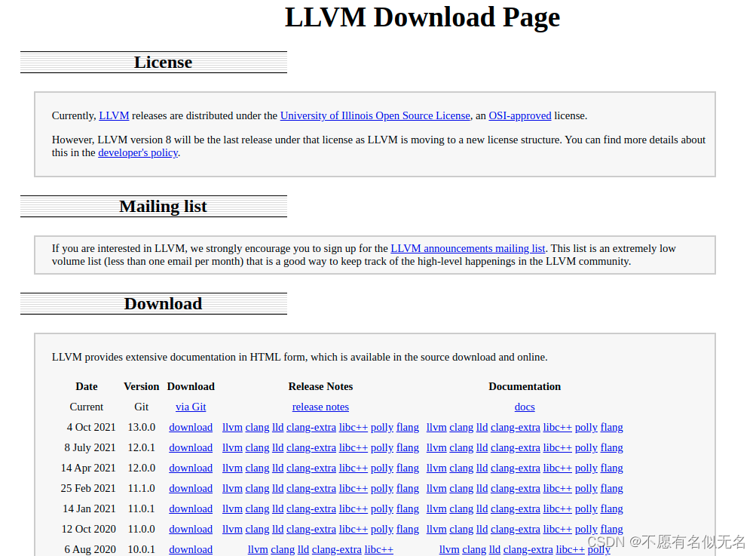Open 11.0.0 polly release notes
Screen dimensions: 756x556
[x=382, y=529]
